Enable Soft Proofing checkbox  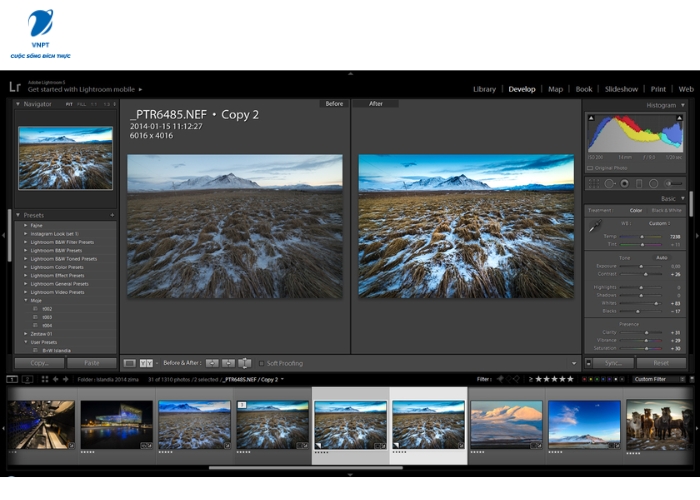point(262,363)
